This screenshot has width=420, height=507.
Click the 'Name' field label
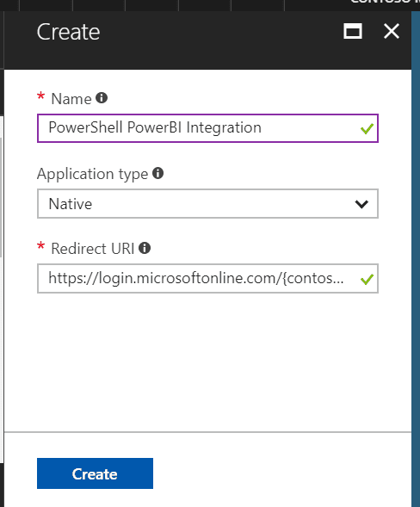(71, 99)
